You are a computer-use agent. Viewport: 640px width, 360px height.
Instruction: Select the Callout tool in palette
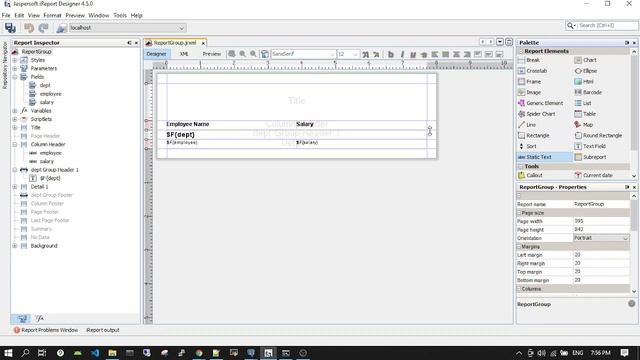(530, 175)
